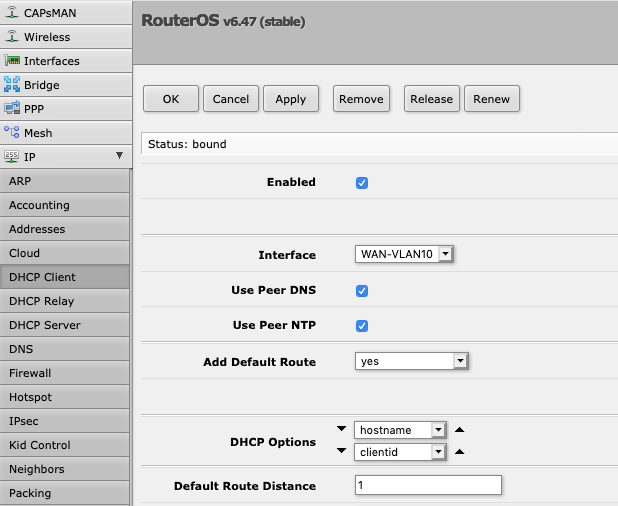Click the CAPsMAN antenna icon
This screenshot has height=506, width=618.
(12, 13)
